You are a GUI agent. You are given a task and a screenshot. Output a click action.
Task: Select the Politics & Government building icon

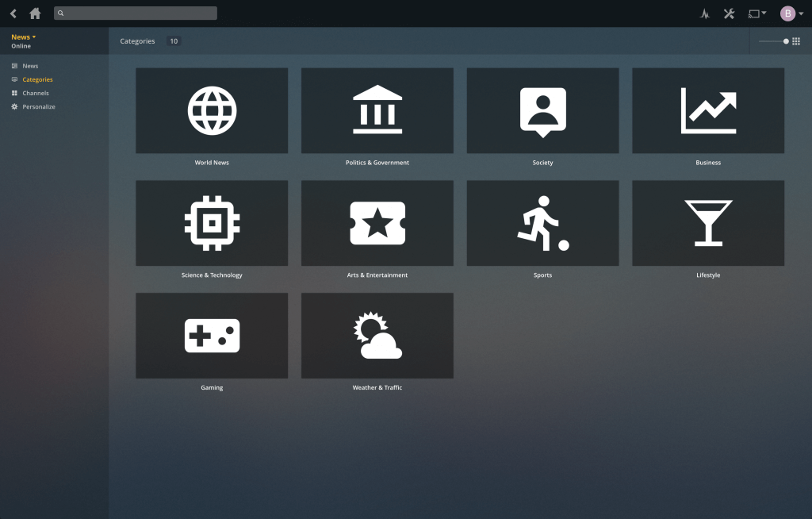(x=377, y=110)
